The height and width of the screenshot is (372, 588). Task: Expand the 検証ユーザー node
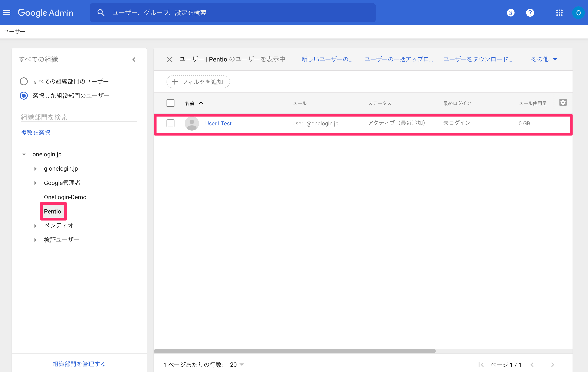point(35,240)
